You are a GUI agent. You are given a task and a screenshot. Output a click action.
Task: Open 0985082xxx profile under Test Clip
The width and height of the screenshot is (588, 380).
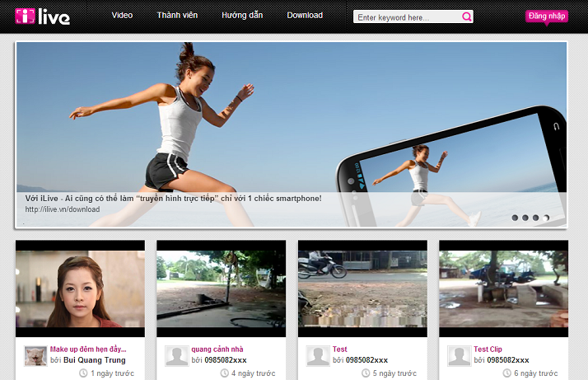[508, 360]
